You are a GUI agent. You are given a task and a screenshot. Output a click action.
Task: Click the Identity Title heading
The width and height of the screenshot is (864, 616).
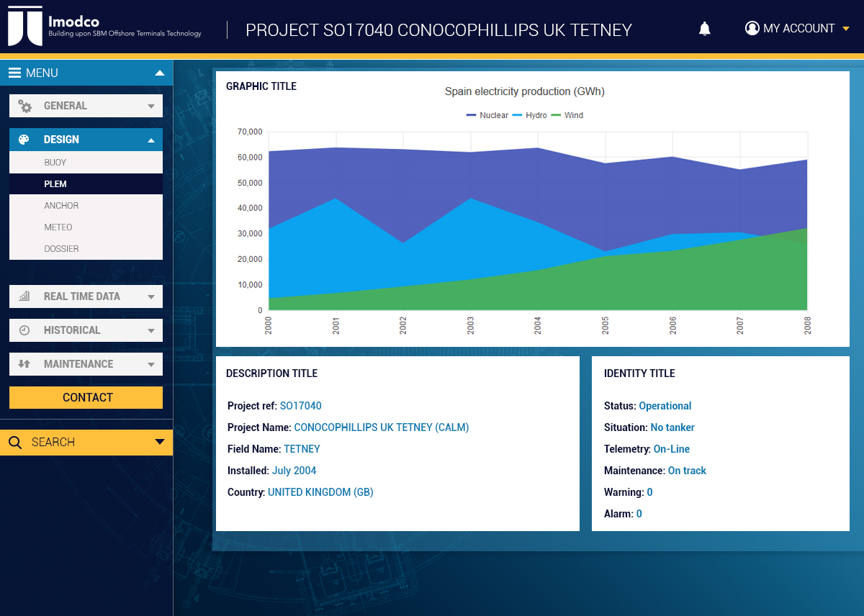point(640,373)
